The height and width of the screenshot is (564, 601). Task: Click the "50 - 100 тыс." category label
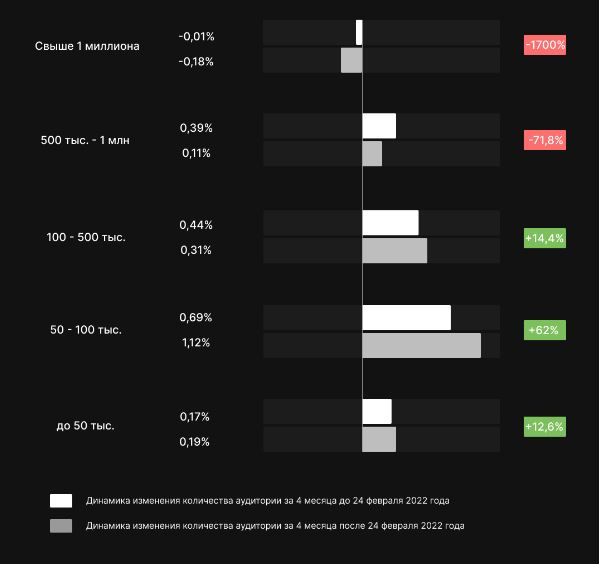click(x=86, y=330)
